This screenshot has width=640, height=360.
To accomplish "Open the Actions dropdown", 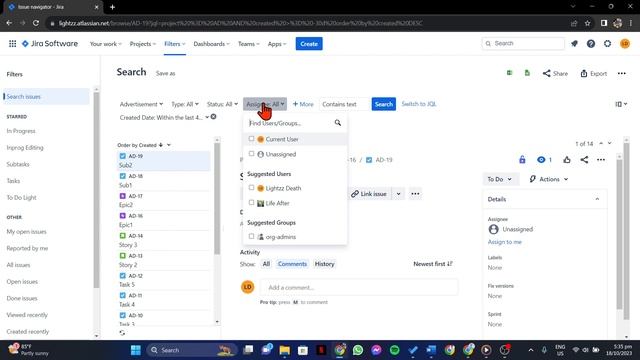I will [549, 179].
